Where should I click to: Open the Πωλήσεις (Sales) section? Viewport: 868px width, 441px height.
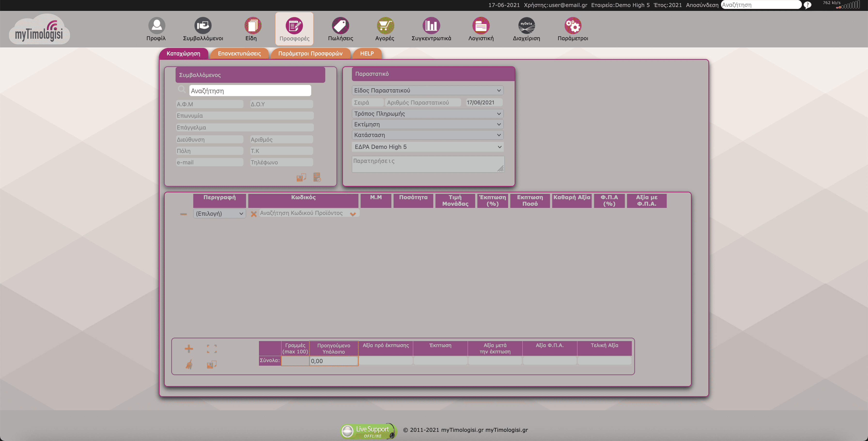click(x=340, y=29)
